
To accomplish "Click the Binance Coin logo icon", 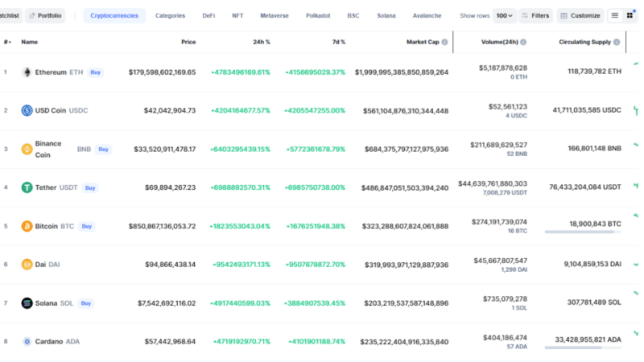I will click(x=27, y=149).
